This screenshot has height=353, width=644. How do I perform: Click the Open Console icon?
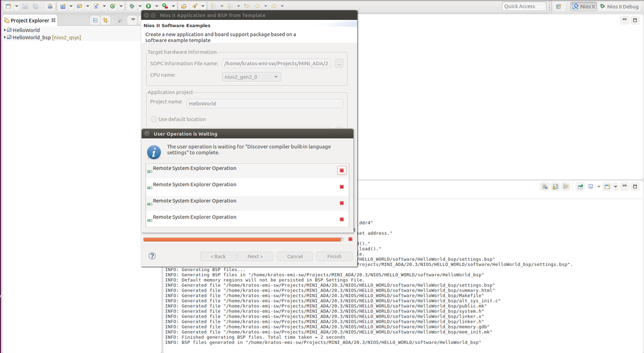point(607,186)
